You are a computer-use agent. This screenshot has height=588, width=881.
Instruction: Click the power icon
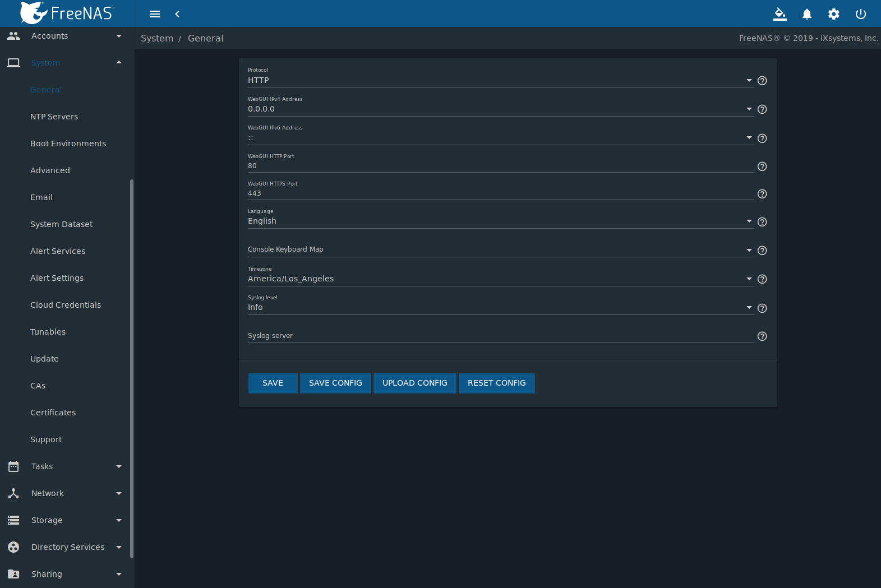(861, 14)
